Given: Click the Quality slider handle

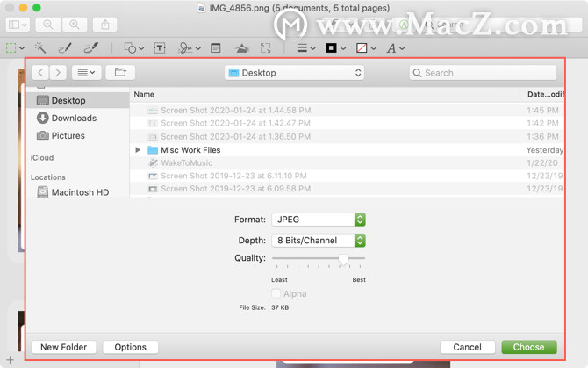Looking at the screenshot, I should 343,259.
